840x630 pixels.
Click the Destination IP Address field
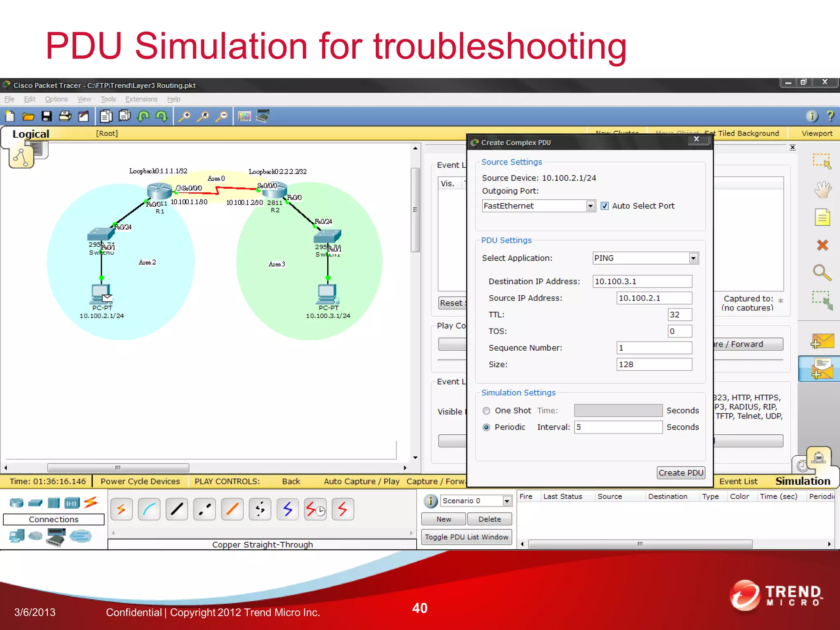pyautogui.click(x=642, y=281)
